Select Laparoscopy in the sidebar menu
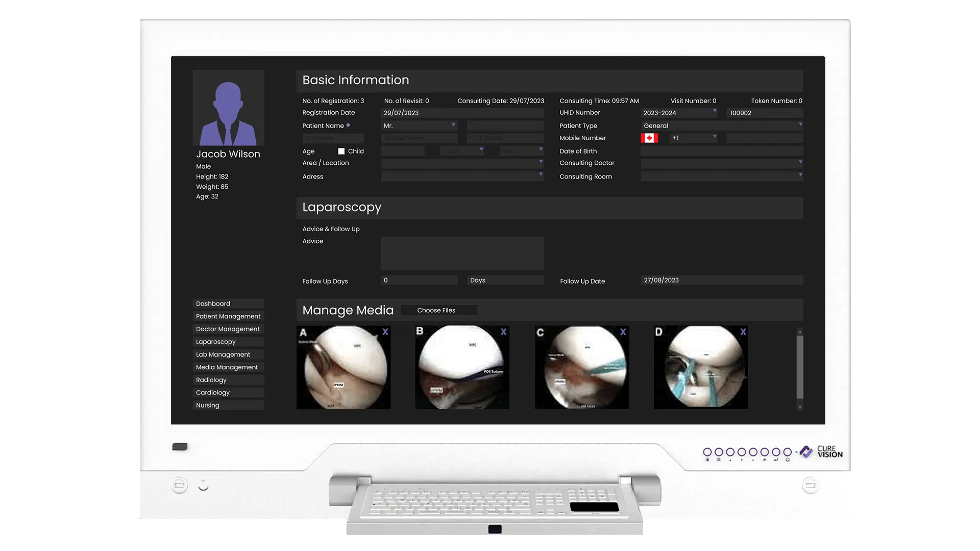 [228, 342]
